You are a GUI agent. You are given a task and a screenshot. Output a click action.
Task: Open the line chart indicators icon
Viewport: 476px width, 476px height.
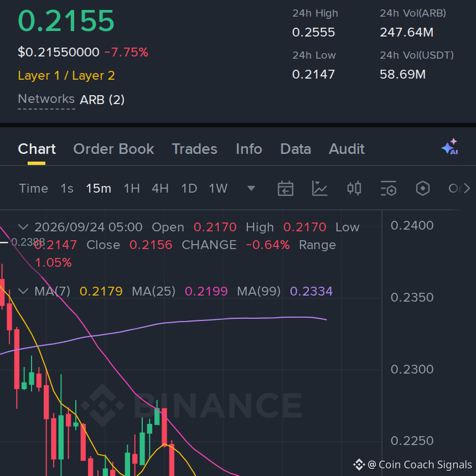coord(320,189)
